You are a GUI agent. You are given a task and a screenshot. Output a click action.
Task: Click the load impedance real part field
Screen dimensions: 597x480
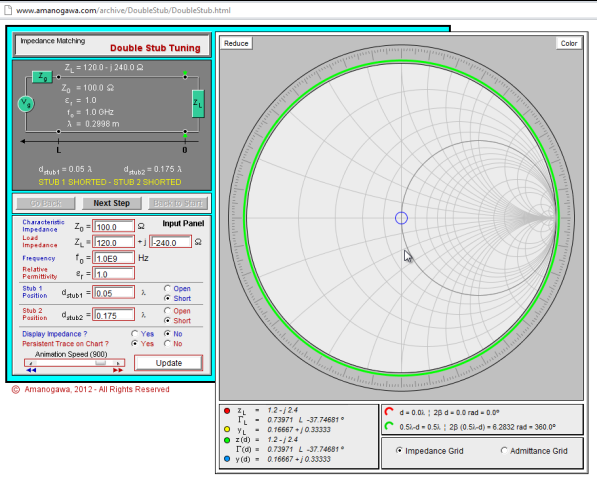point(113,242)
